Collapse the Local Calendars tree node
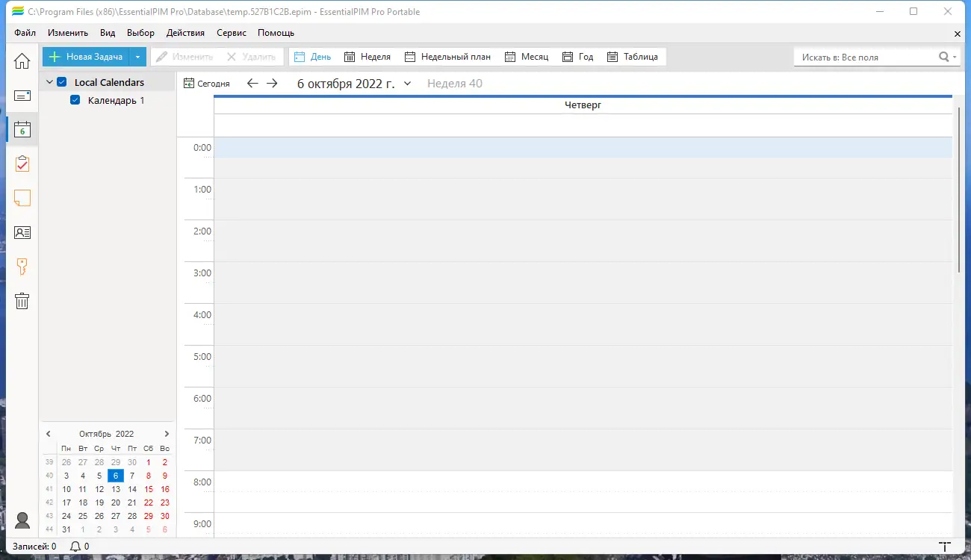 [x=49, y=82]
